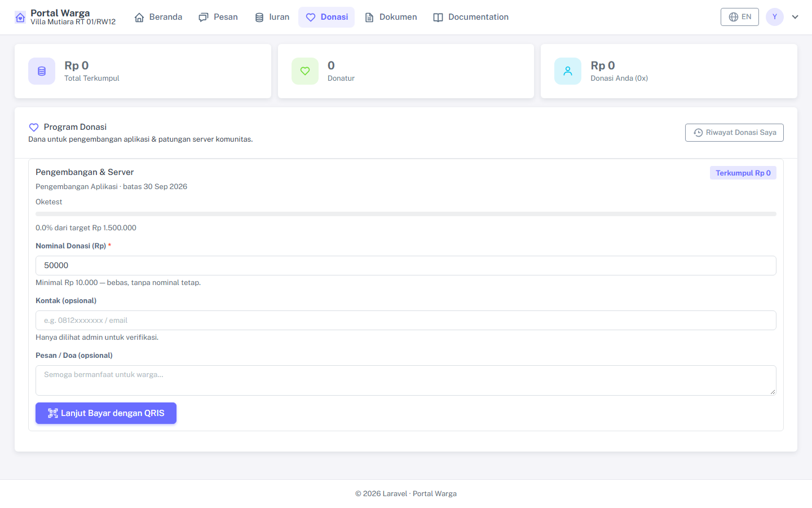Go to the Pesan page

[x=218, y=17]
